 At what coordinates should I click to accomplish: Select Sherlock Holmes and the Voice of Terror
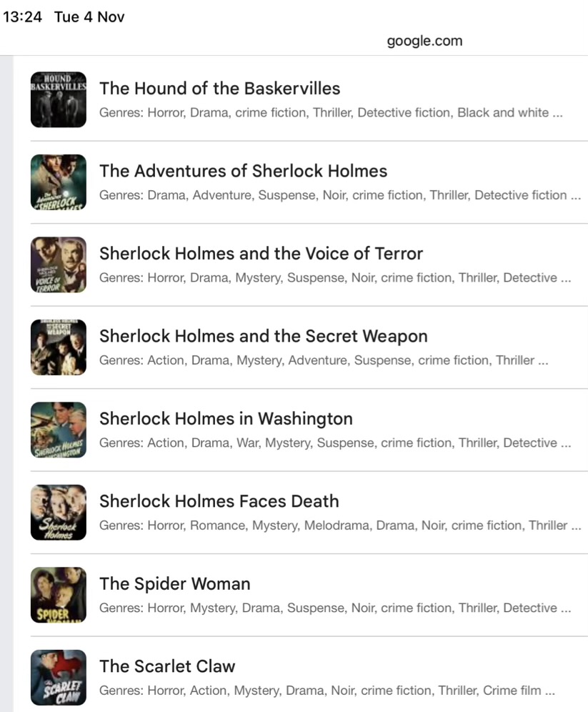pyautogui.click(x=261, y=254)
